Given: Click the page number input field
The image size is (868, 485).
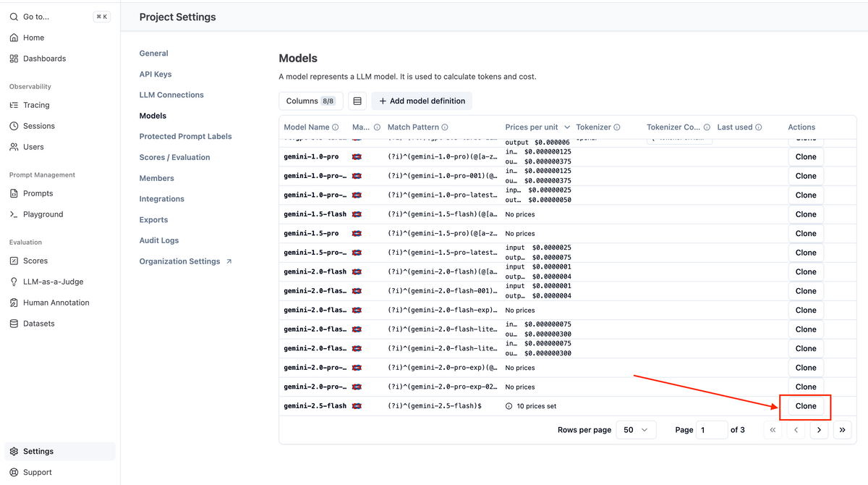Looking at the screenshot, I should pyautogui.click(x=712, y=430).
